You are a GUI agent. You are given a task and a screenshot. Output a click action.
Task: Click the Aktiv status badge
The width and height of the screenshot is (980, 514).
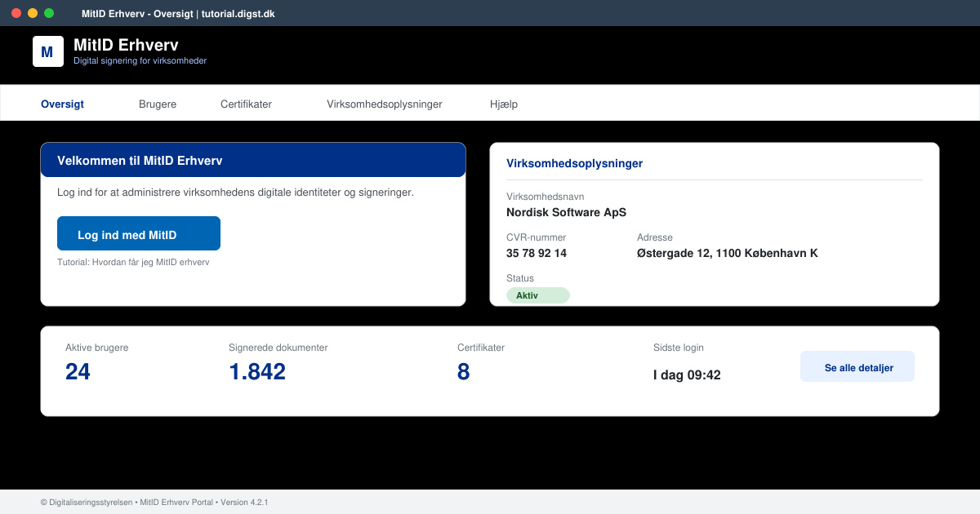pos(538,295)
